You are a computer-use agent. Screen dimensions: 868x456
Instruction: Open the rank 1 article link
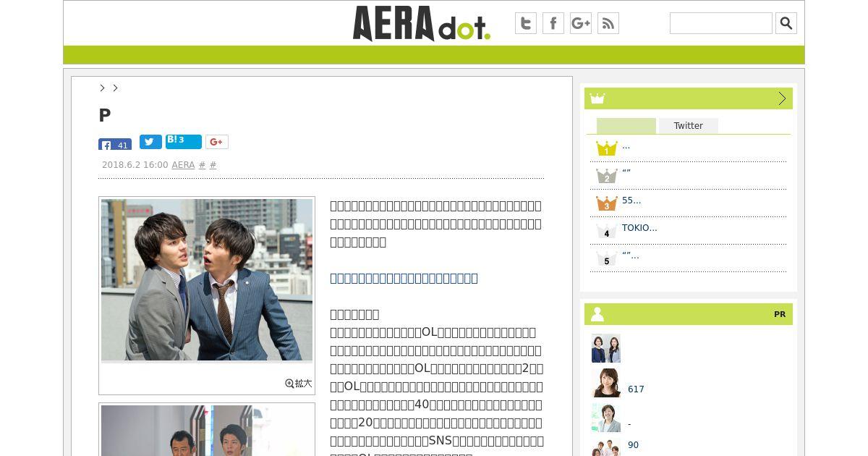point(626,145)
